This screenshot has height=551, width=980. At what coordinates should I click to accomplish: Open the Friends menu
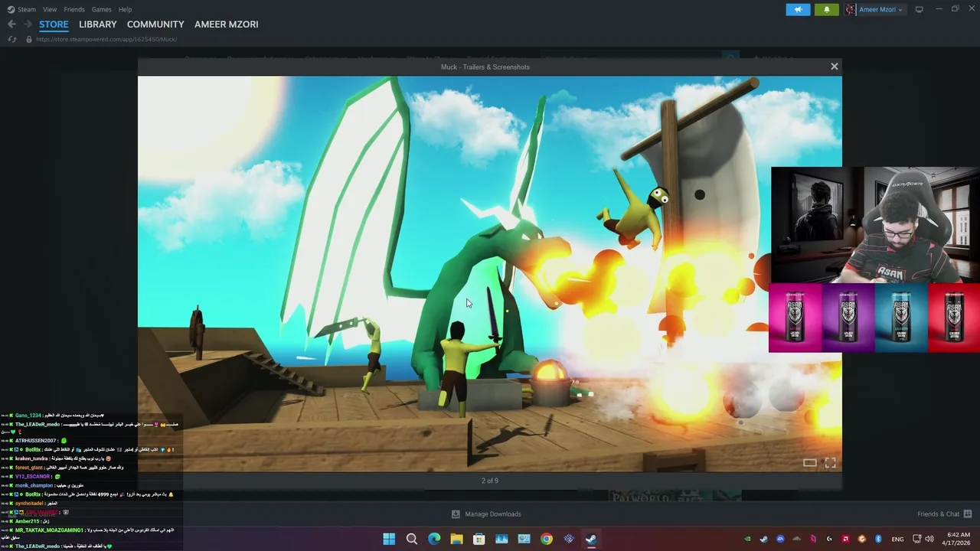click(74, 9)
